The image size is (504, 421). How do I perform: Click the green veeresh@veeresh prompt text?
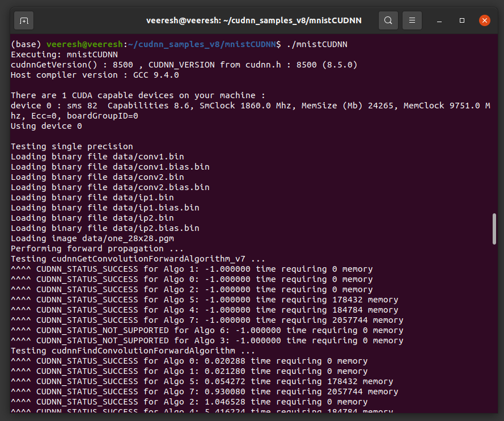(x=84, y=44)
